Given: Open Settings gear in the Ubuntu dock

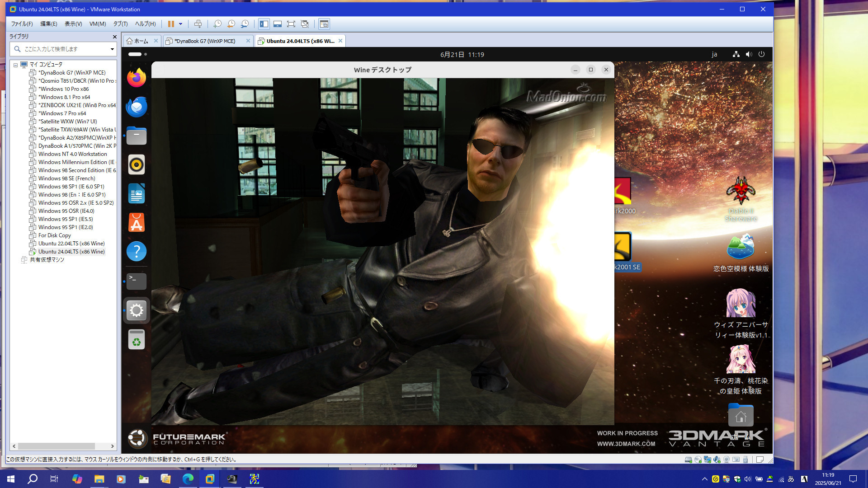Looking at the screenshot, I should [x=137, y=310].
